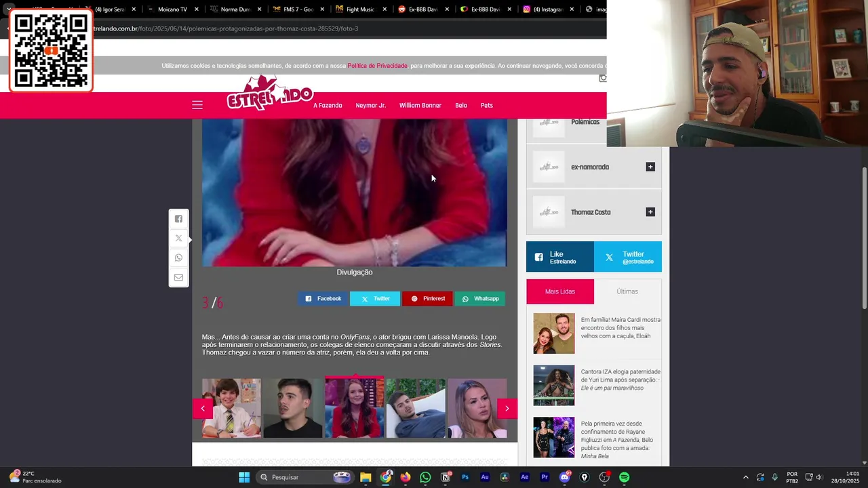Launch After Effects from the taskbar
868x488 pixels.
point(525,477)
